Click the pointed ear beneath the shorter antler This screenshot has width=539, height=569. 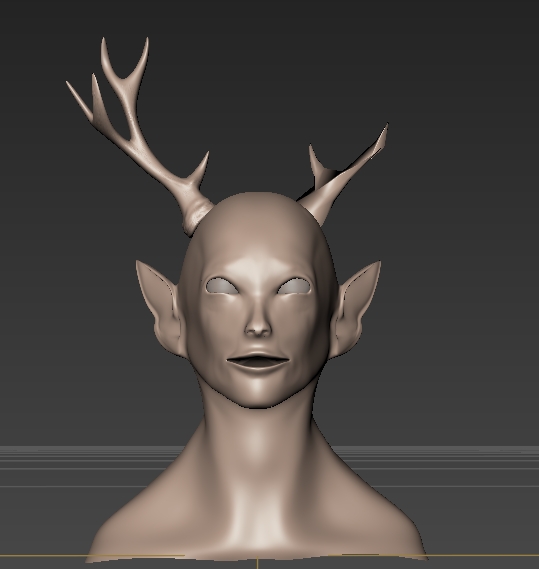pos(354,308)
